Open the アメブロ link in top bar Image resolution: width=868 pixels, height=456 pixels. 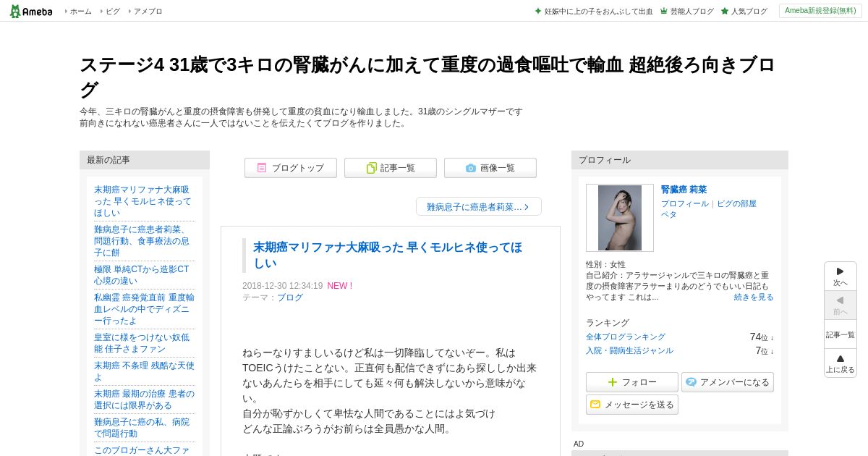click(x=148, y=12)
